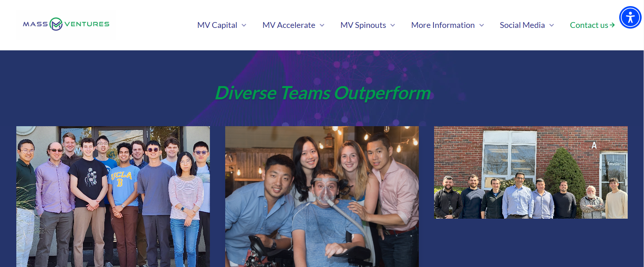The height and width of the screenshot is (267, 644).
Task: Click the arrow icon beside Contact us
Action: 612,25
